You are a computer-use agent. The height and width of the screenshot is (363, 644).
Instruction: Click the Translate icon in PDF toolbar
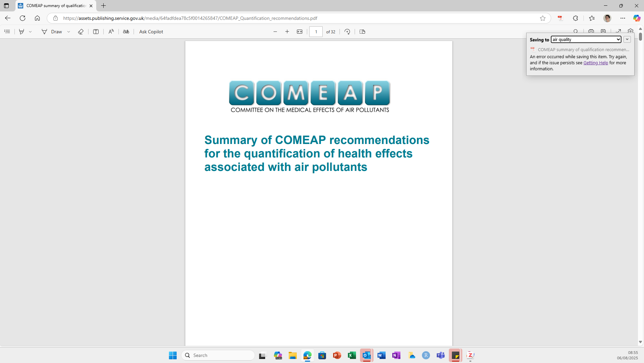click(126, 32)
